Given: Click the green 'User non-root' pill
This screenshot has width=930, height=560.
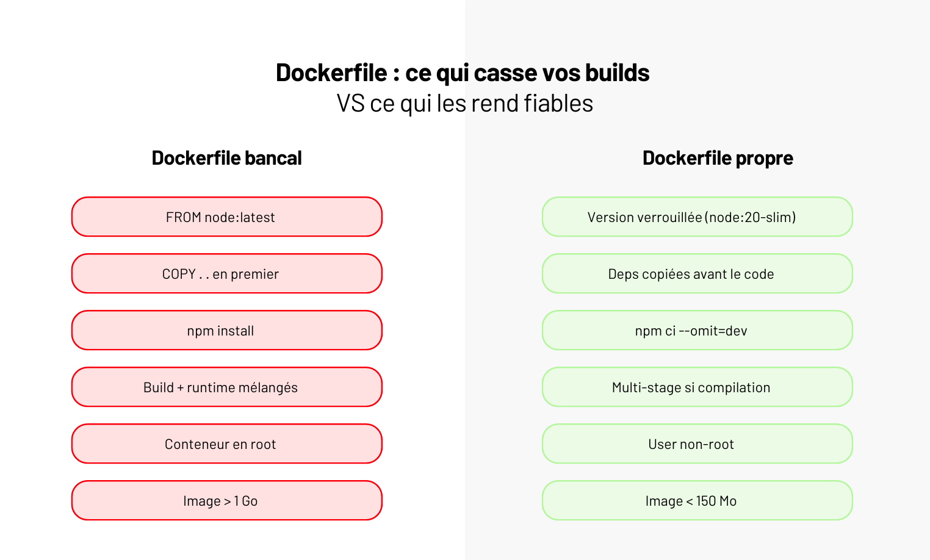Looking at the screenshot, I should click(x=697, y=444).
